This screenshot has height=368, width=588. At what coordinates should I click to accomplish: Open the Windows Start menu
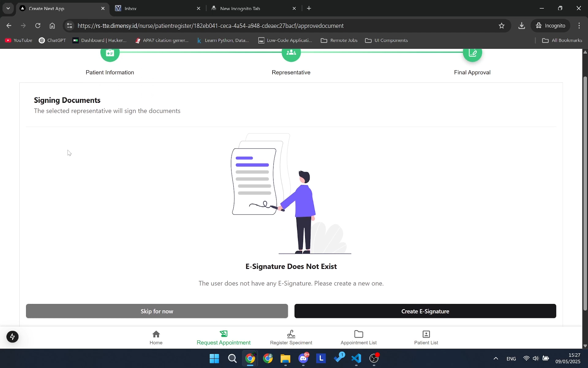tap(214, 359)
